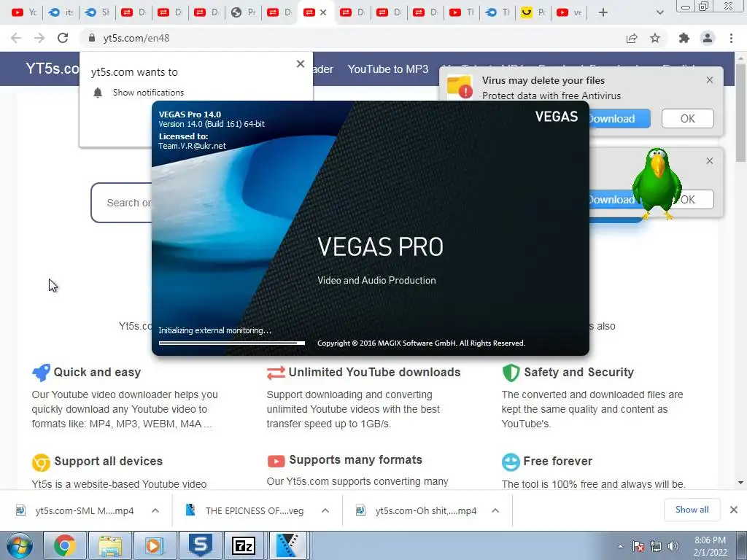Click the browser Forward arrow
Image resolution: width=747 pixels, height=560 pixels.
[39, 38]
